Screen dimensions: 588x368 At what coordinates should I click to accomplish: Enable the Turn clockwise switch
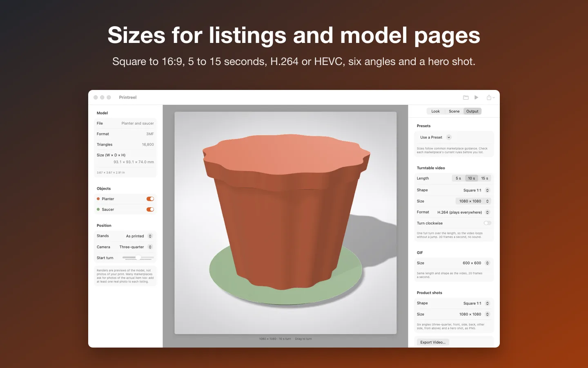tap(487, 223)
